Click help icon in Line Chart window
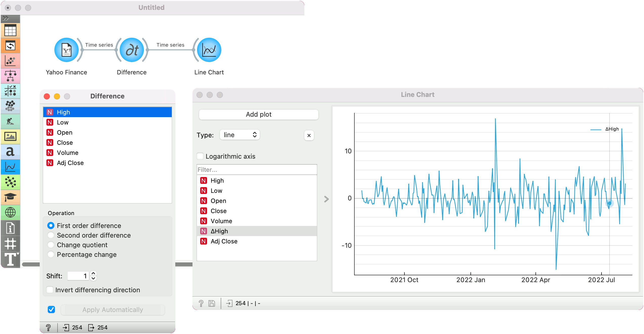Image resolution: width=644 pixels, height=334 pixels. [x=201, y=303]
